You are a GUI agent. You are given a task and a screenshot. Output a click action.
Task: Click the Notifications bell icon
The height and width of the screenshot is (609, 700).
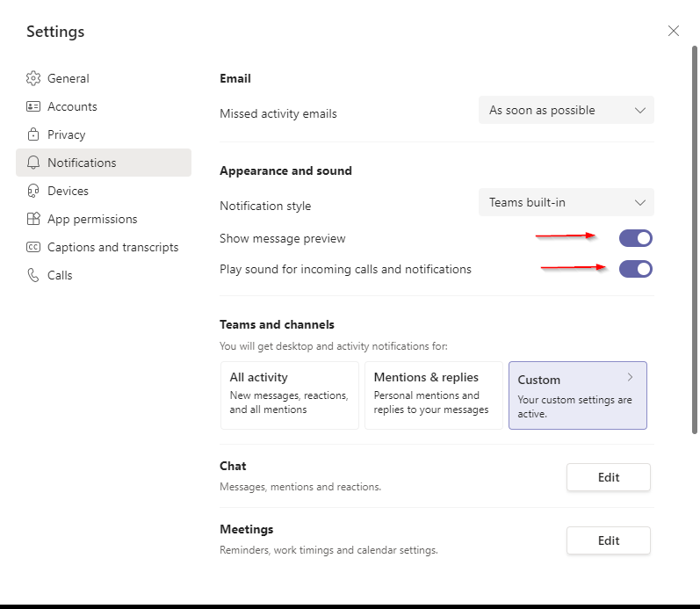click(33, 163)
